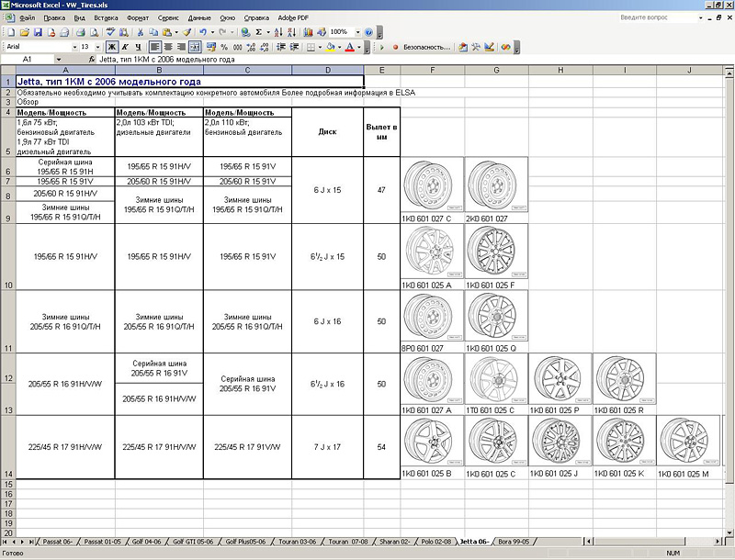Screen dimensions: 735x560
Task: Toggle thousands separator style (000)
Action: click(x=238, y=47)
